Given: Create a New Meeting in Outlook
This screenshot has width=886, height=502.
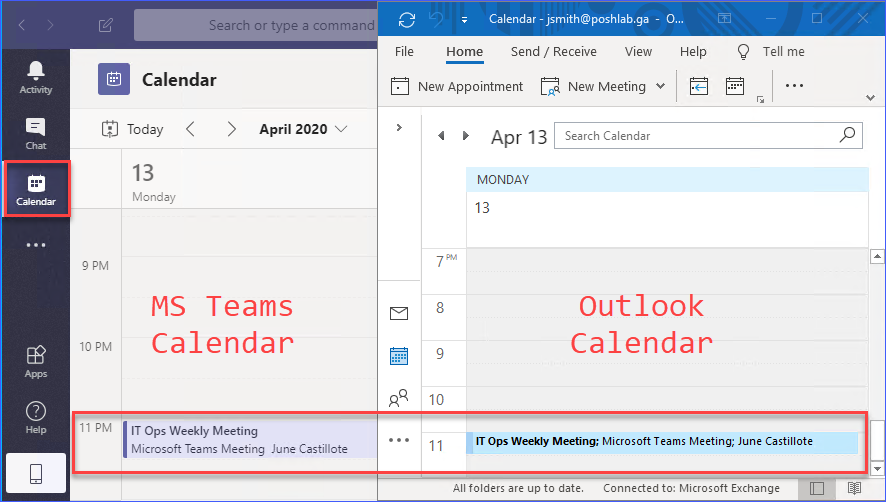Looking at the screenshot, I should [x=593, y=86].
